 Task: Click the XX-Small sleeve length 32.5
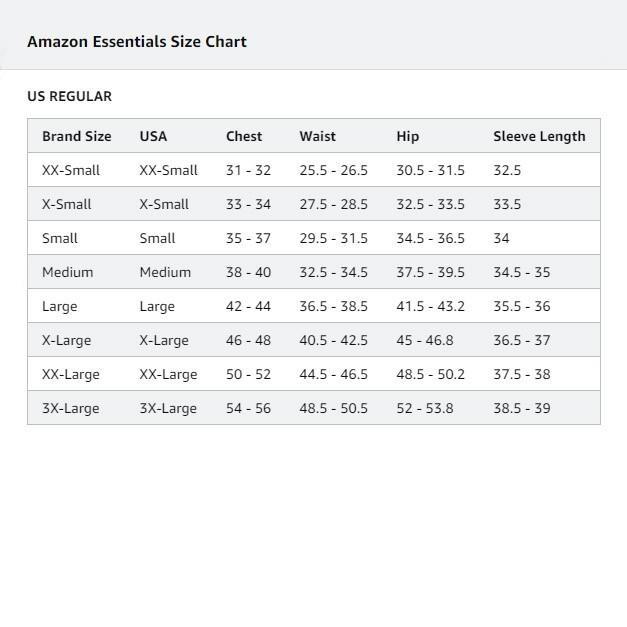click(507, 170)
